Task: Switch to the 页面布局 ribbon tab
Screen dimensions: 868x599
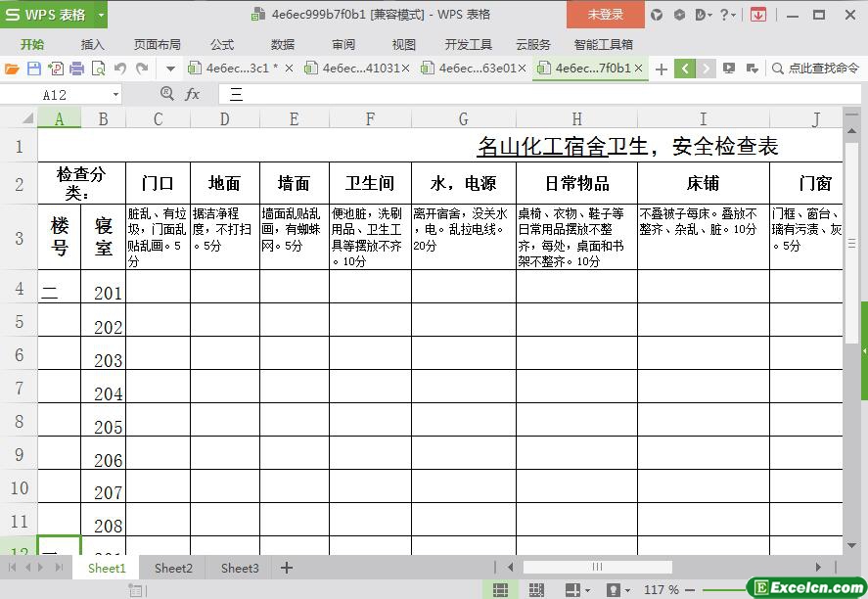Action: pos(158,45)
